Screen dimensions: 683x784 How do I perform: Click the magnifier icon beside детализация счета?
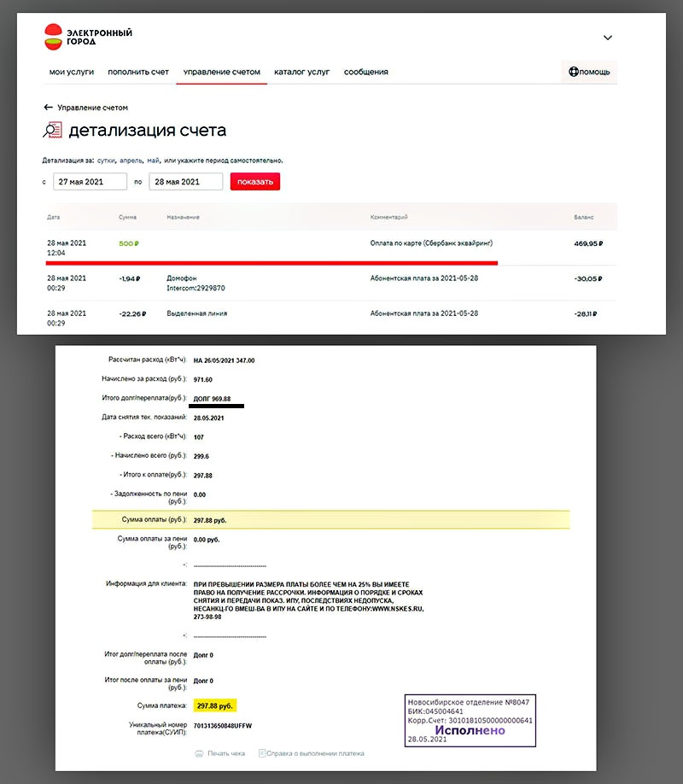[53, 131]
